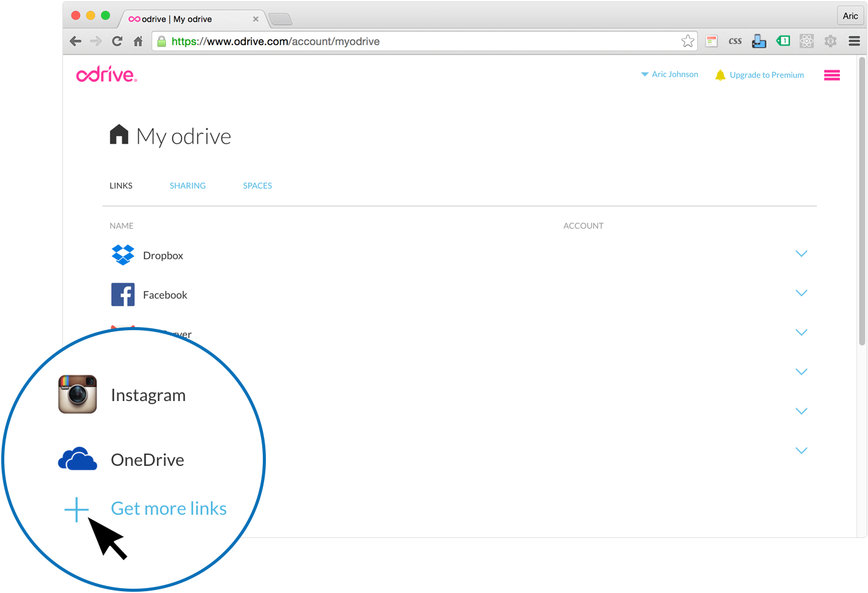Select the LINKS tab

point(121,185)
